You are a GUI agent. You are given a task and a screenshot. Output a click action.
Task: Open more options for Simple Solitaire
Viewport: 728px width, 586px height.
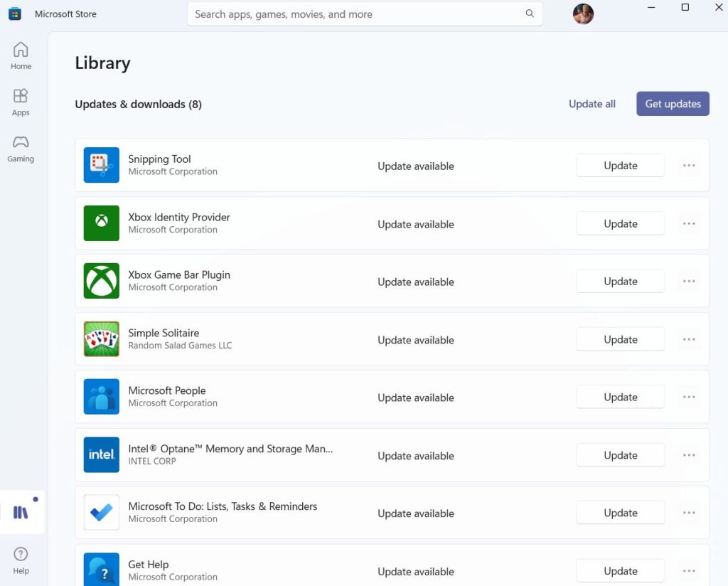(x=689, y=339)
